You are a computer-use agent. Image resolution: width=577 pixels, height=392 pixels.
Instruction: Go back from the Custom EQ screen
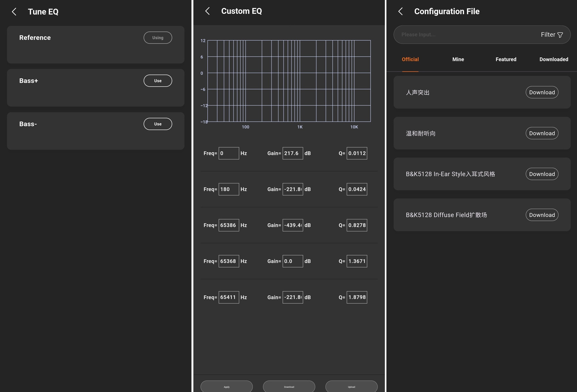(x=207, y=11)
